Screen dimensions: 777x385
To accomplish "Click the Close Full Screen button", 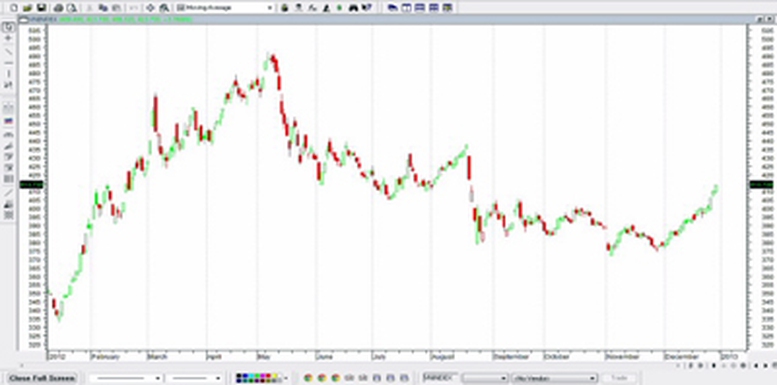I will 43,378.
